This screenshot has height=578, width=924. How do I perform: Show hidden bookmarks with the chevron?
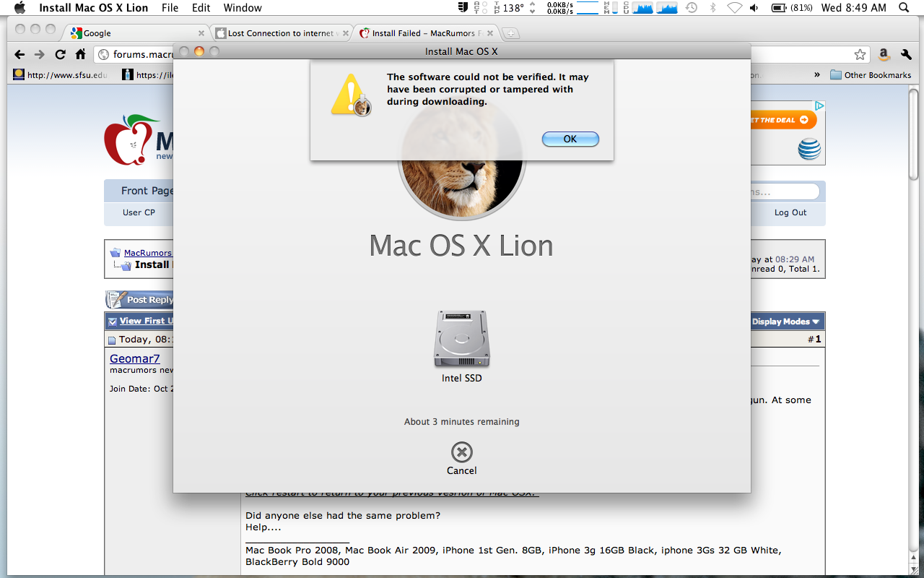[817, 74]
